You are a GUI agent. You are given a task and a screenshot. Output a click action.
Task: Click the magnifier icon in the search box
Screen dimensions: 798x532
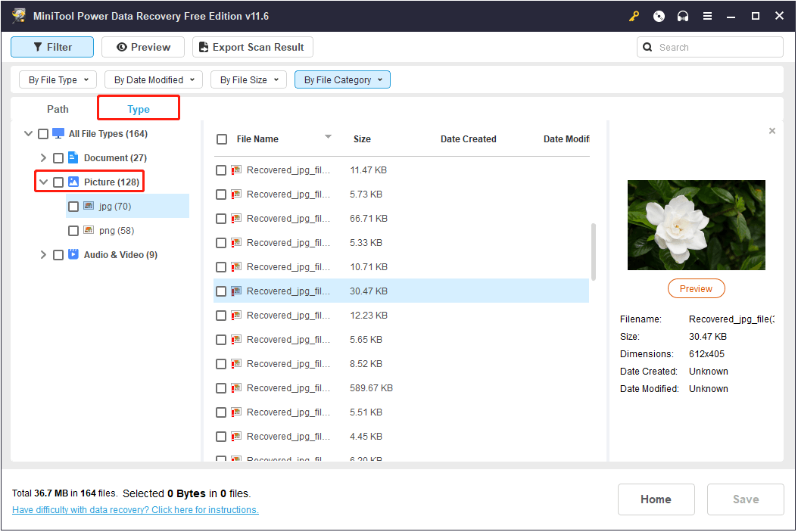647,48
